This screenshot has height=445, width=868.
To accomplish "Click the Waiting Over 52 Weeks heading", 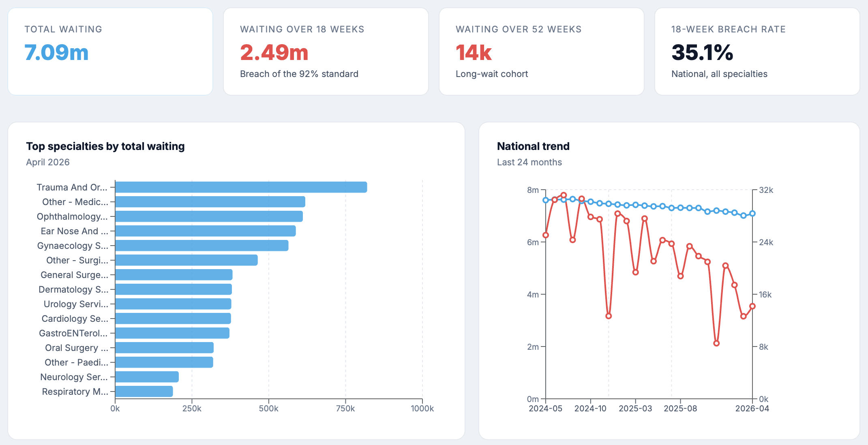I will click(x=519, y=29).
